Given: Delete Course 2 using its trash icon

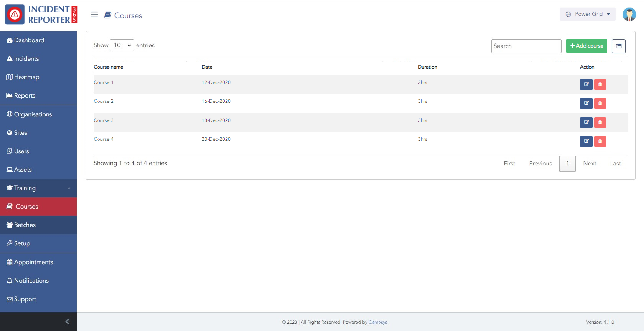Looking at the screenshot, I should pos(600,103).
